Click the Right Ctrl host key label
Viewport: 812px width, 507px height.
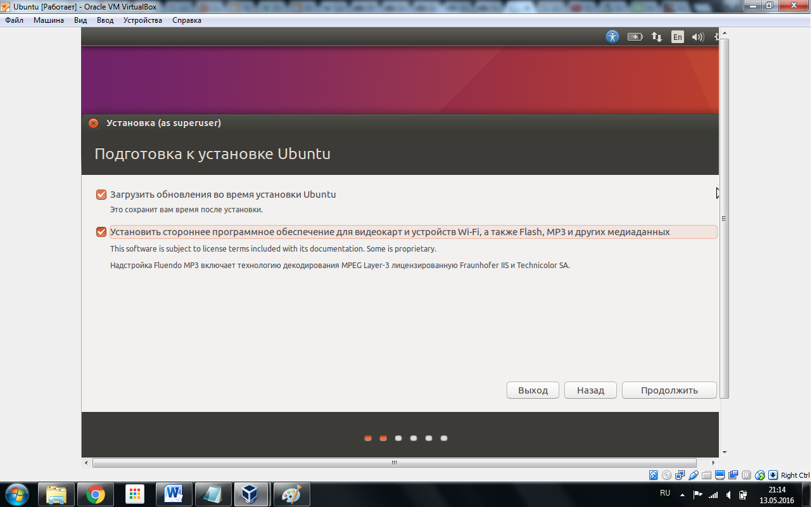click(795, 475)
